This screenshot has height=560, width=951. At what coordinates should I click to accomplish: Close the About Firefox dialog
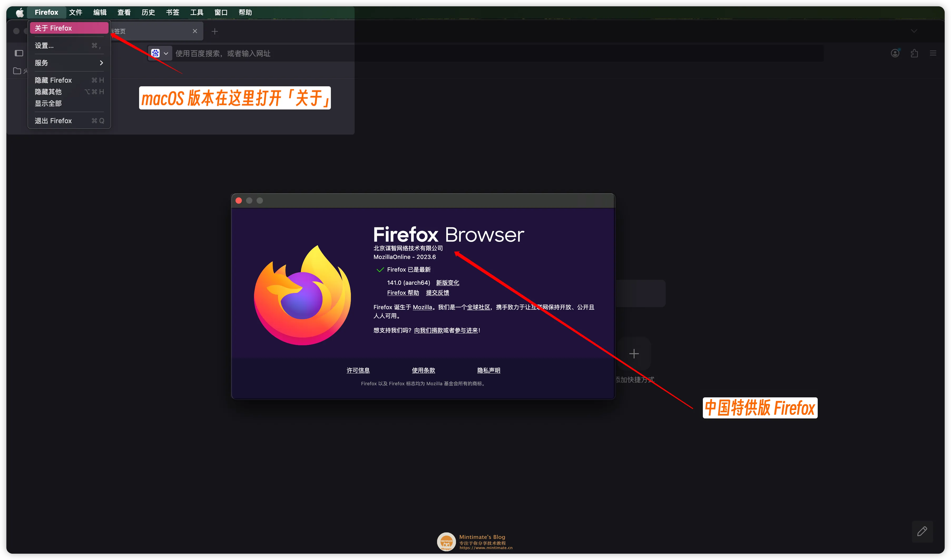(x=239, y=200)
